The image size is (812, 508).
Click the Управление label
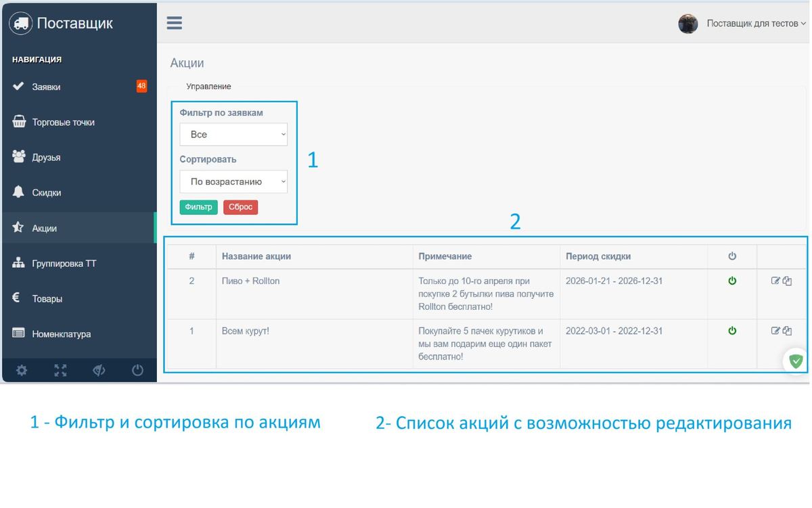(x=208, y=87)
